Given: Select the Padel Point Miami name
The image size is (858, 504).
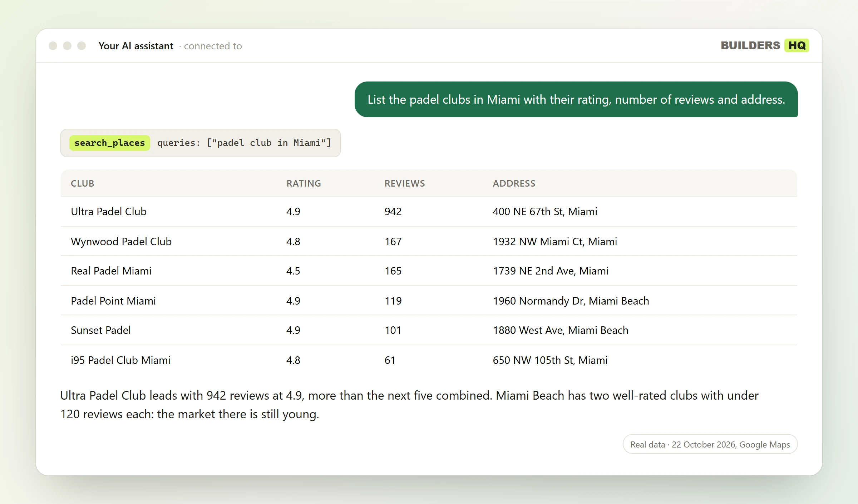Looking at the screenshot, I should click(x=113, y=301).
